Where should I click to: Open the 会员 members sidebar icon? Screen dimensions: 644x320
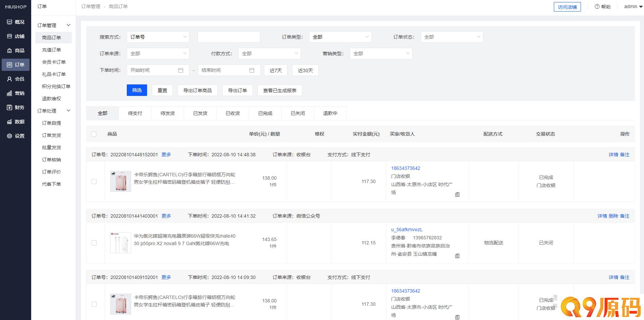[9, 79]
